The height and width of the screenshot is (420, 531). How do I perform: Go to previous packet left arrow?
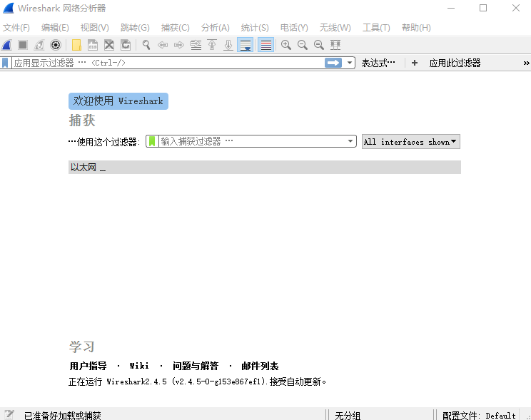pyautogui.click(x=163, y=45)
